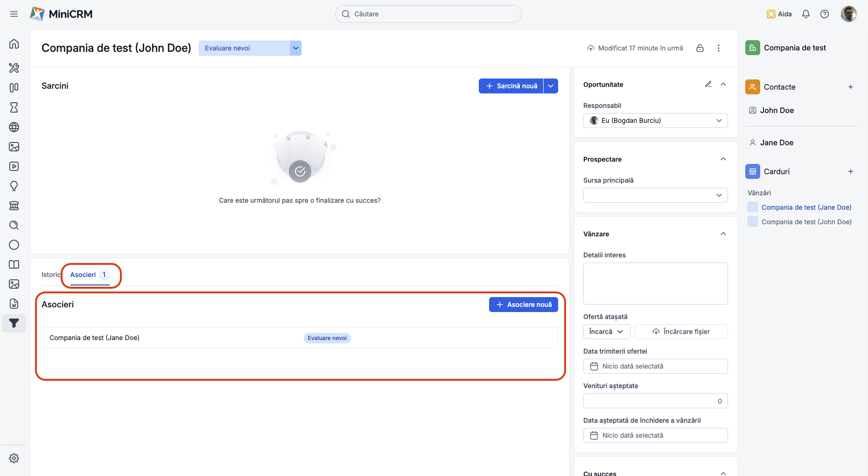Open the three-dot more options menu
The image size is (868, 476).
(x=719, y=48)
